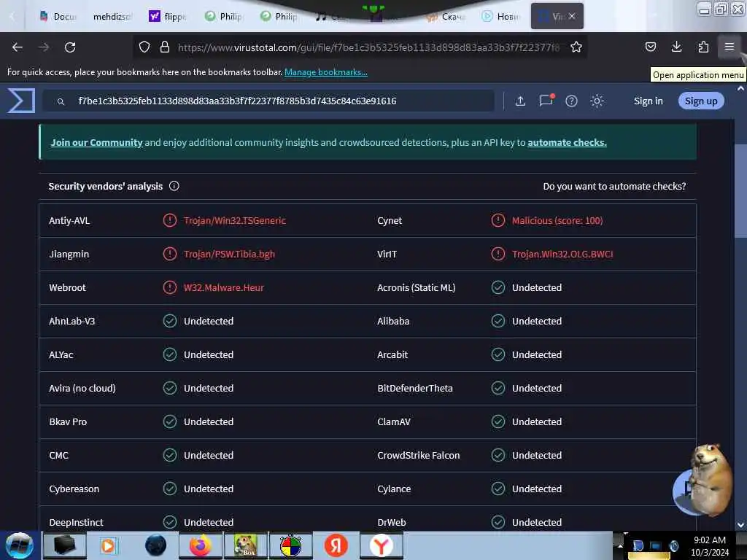Open the Firefox application menu
This screenshot has height=560, width=747.
pyautogui.click(x=729, y=47)
